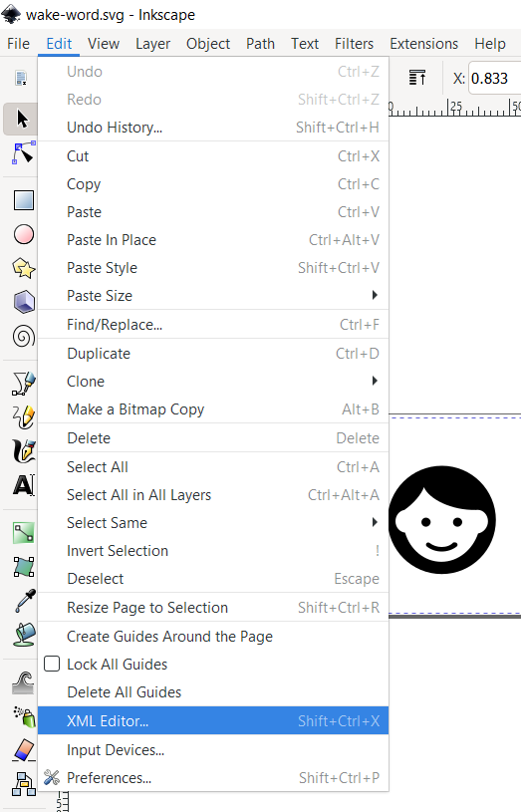Image resolution: width=521 pixels, height=812 pixels.
Task: Choose Select All with Ctrl+A shortcut
Action: pos(213,466)
